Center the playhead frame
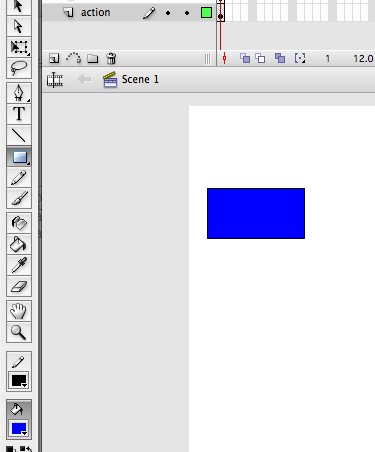 (224, 58)
